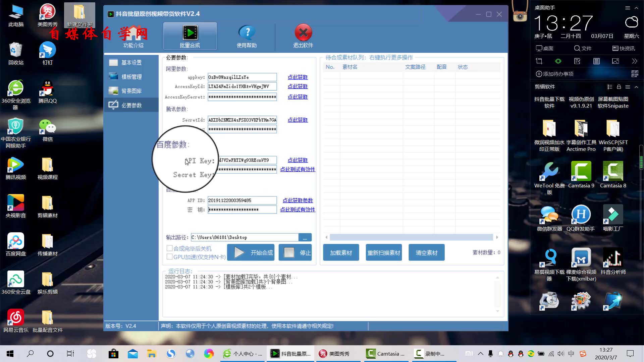The width and height of the screenshot is (644, 362).
Task: Open QQ群发助手 shortcut
Action: point(581,218)
